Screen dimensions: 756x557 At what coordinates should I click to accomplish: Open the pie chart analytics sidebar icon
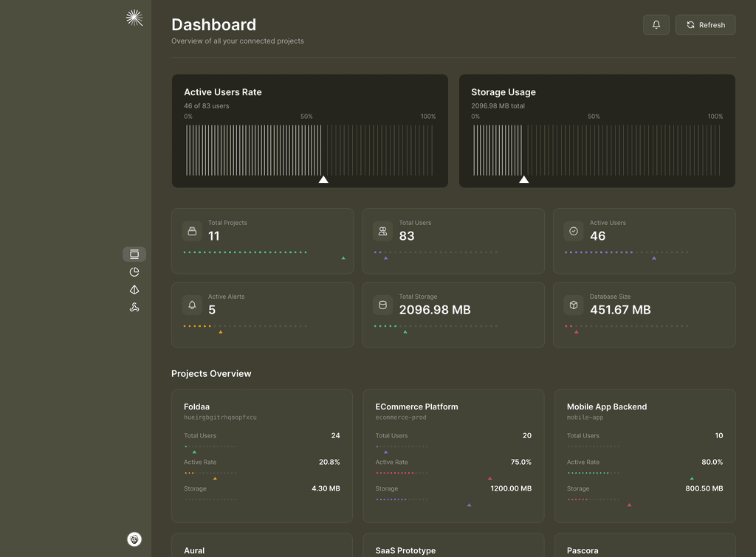click(134, 271)
